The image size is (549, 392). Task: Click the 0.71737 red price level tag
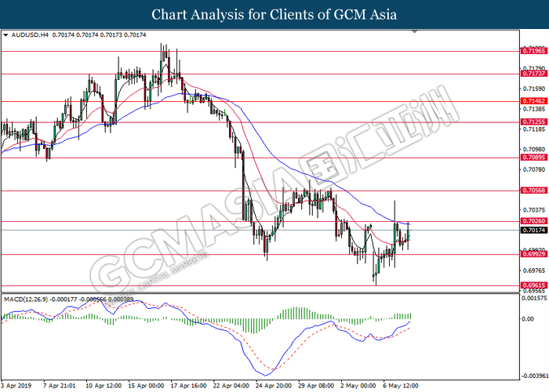pos(533,74)
